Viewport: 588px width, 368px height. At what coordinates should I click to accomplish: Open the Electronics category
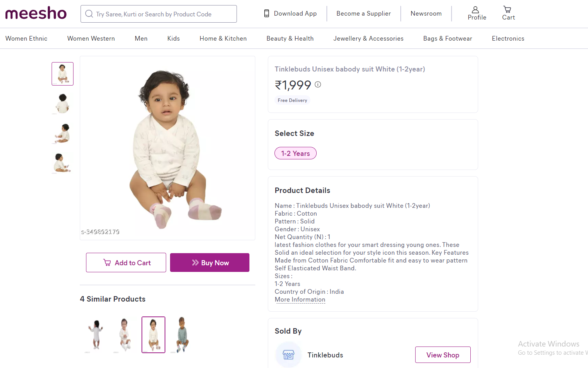[x=508, y=39]
